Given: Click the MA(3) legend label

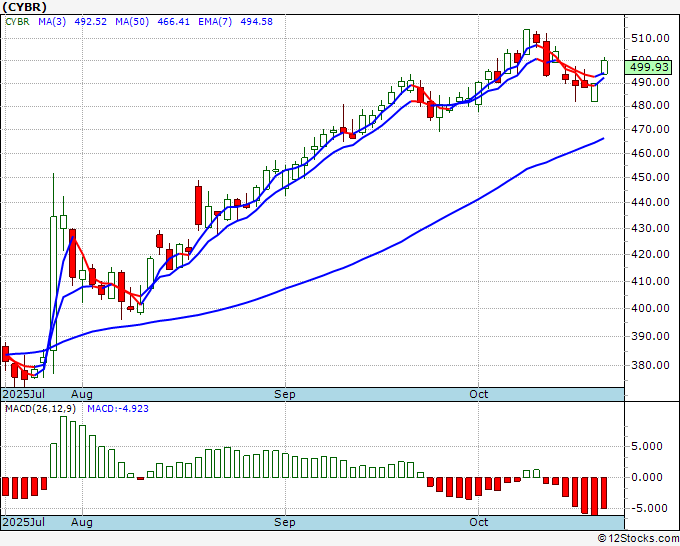Looking at the screenshot, I should click(x=52, y=21).
